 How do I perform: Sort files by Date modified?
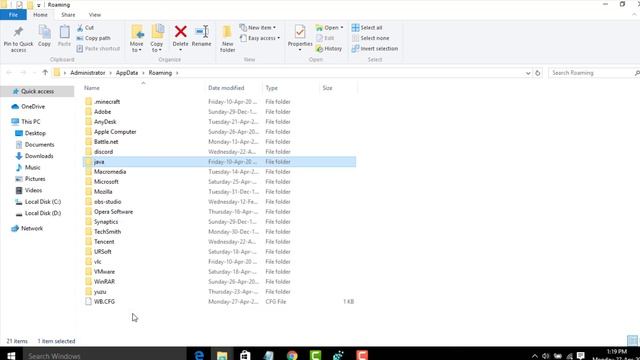click(226, 88)
